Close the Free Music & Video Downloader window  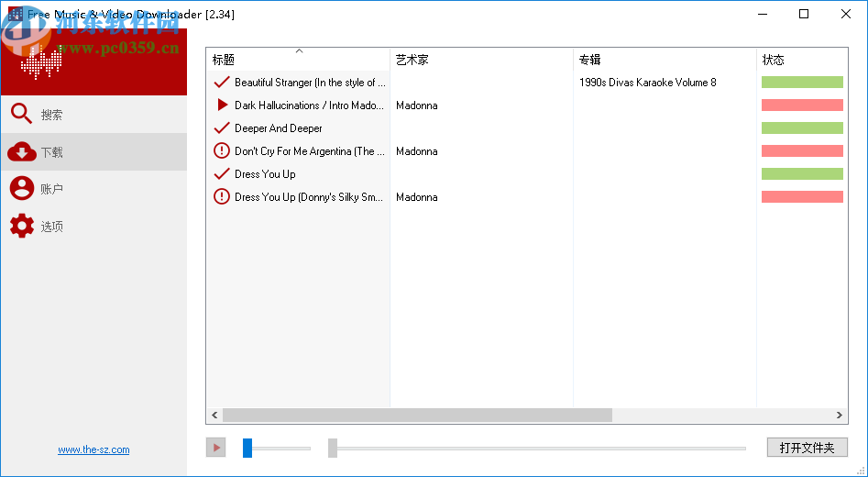pos(846,14)
